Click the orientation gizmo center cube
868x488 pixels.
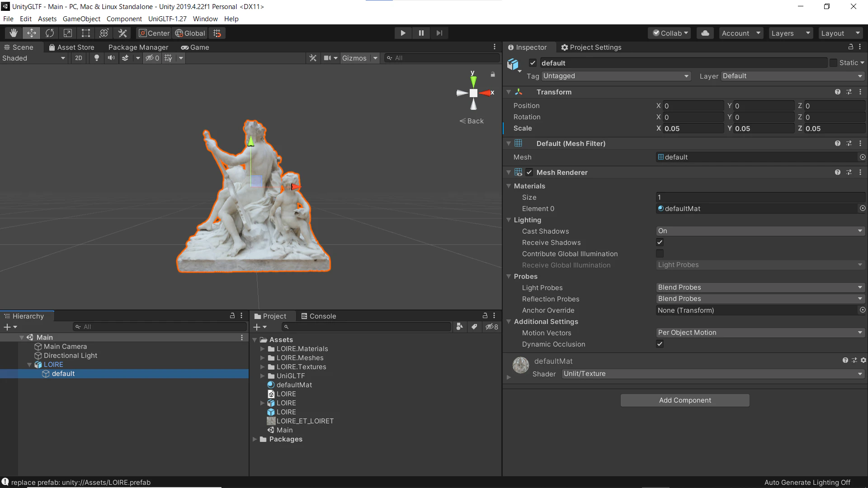[x=473, y=93]
